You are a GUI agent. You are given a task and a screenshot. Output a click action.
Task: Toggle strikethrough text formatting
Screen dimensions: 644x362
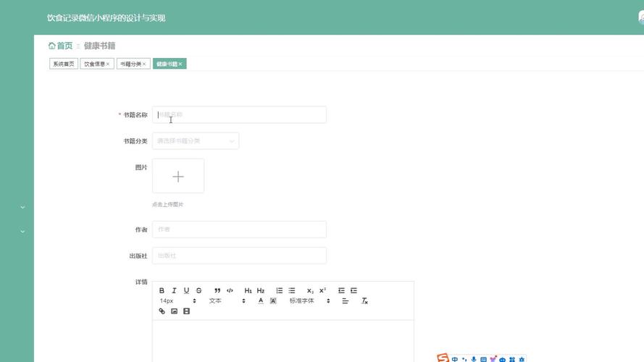point(198,290)
